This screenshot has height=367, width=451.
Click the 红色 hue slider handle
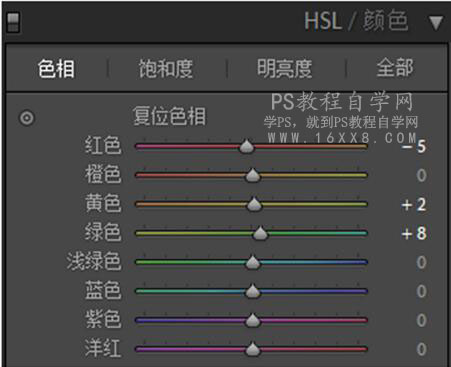point(246,146)
